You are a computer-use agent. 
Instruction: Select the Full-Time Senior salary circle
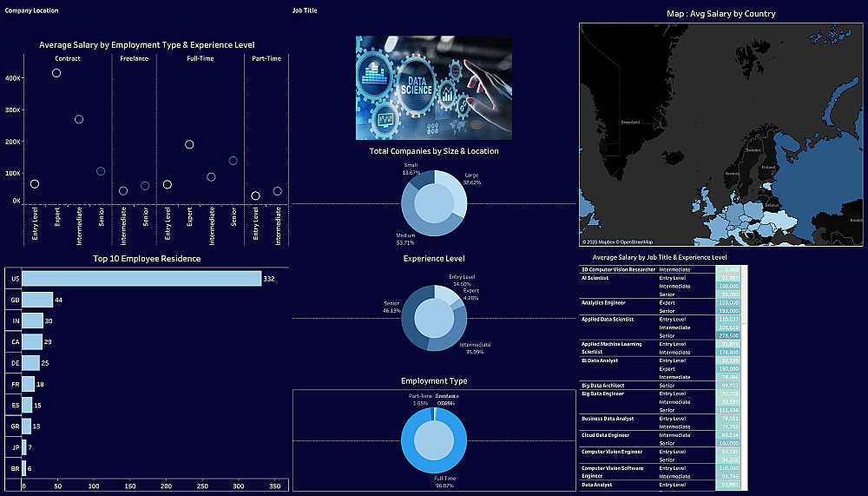click(x=233, y=161)
